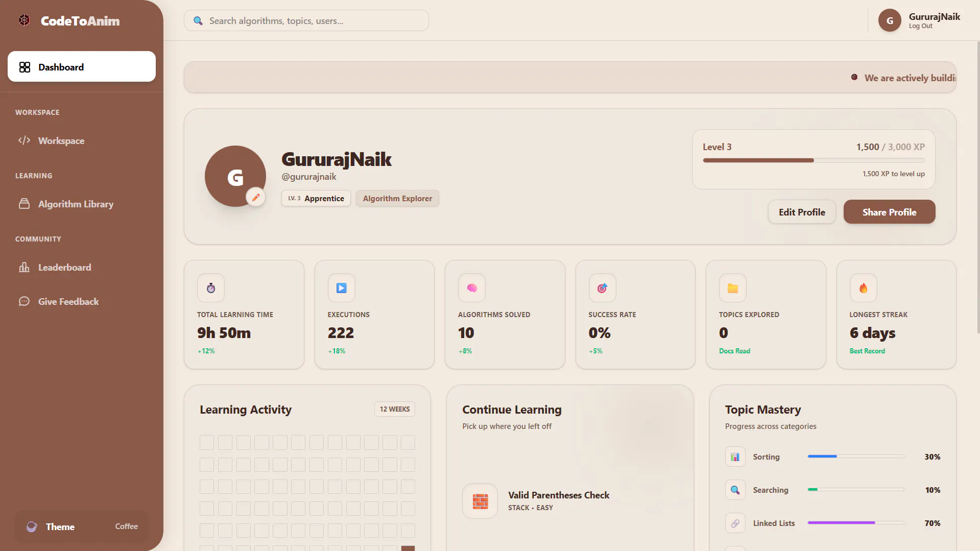Click the highlighted dark activity cell
980x551 pixels.
[x=408, y=548]
